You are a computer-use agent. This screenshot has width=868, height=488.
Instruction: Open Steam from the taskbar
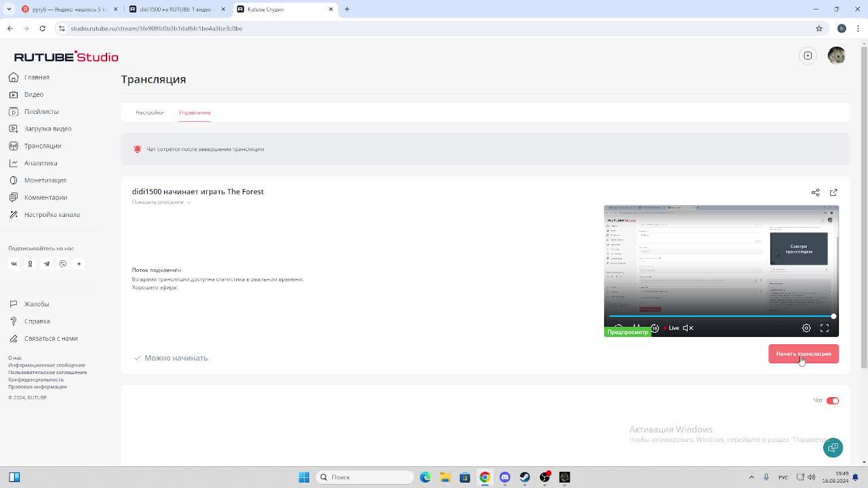[524, 477]
